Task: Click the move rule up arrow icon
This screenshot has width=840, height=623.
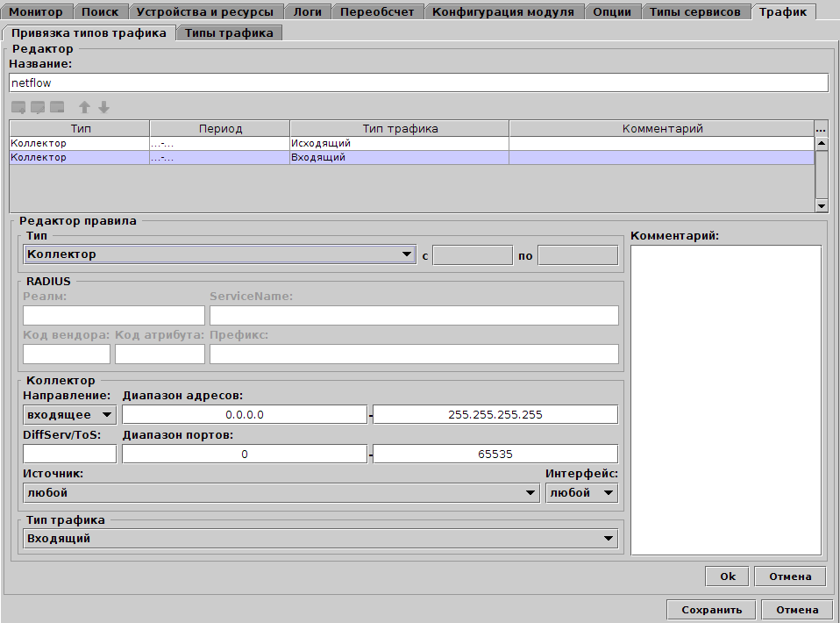Action: tap(83, 107)
